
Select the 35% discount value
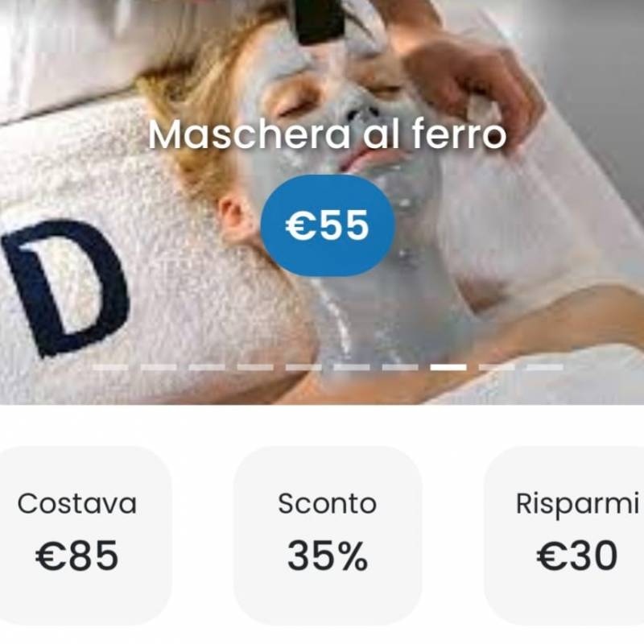[x=328, y=555]
